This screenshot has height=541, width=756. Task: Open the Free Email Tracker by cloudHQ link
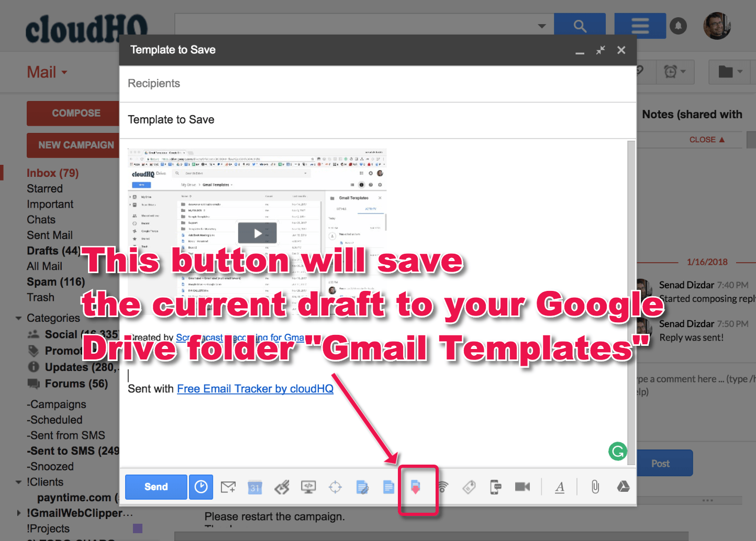(255, 389)
